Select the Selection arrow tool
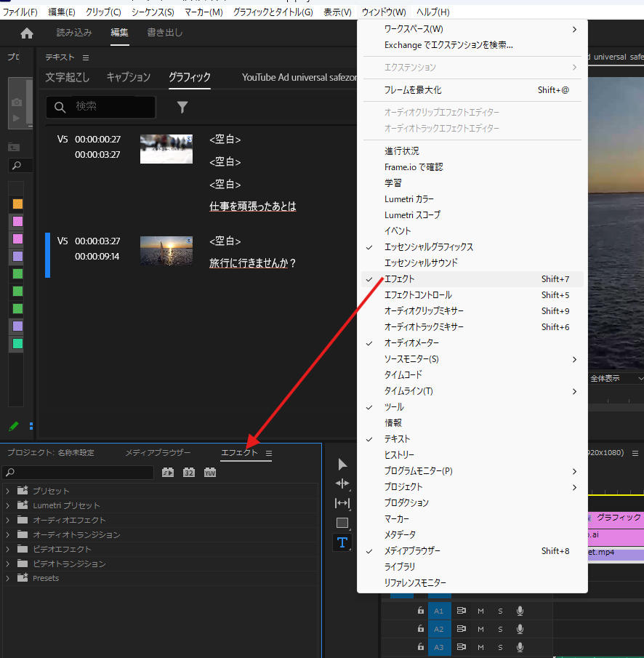644x658 pixels. (x=342, y=465)
